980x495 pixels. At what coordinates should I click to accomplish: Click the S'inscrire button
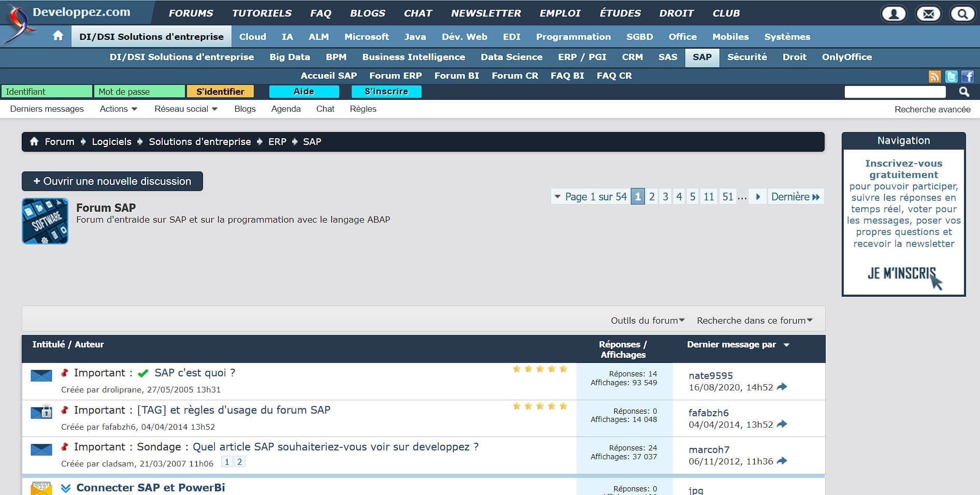[386, 92]
